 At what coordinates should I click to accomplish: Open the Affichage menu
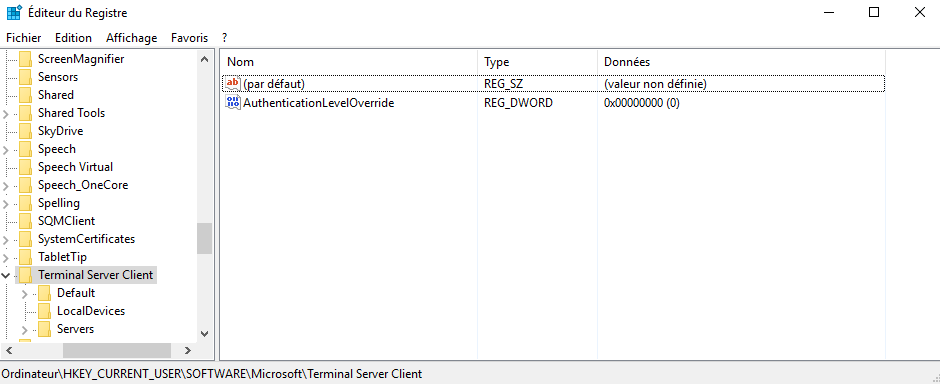131,38
